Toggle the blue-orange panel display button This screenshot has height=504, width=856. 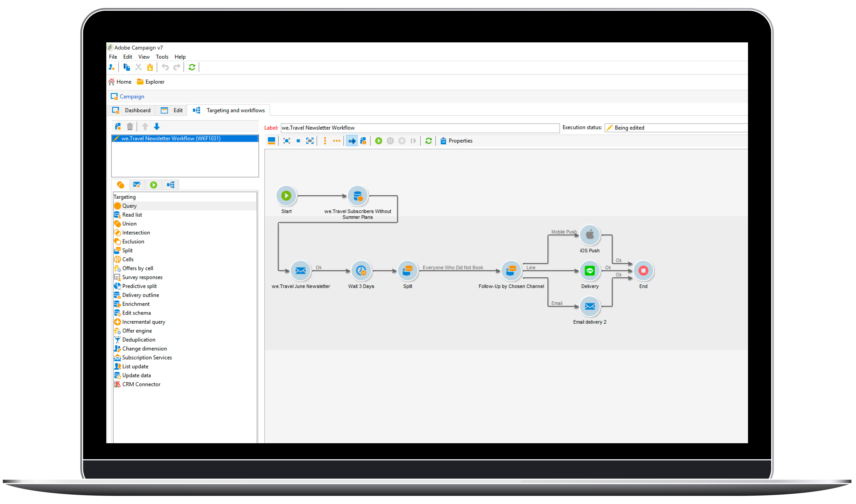[x=271, y=141]
